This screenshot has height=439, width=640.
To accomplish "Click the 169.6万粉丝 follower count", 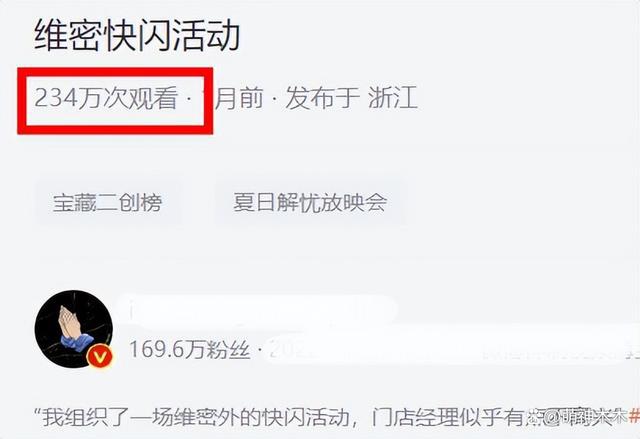I will [189, 350].
